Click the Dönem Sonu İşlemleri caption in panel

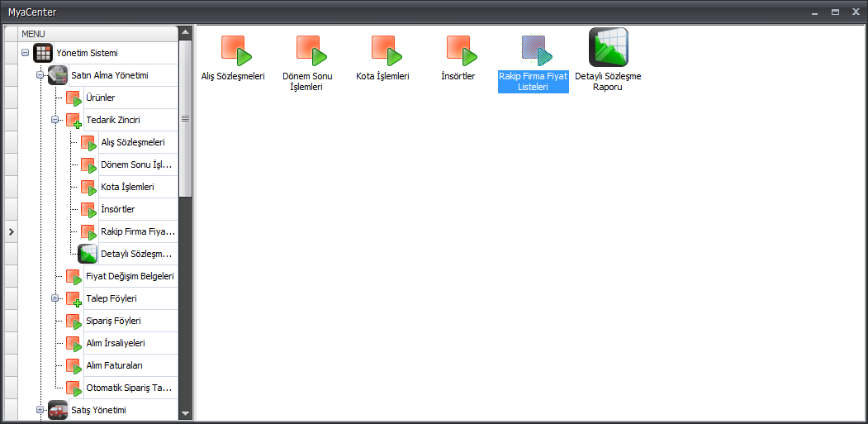point(307,82)
